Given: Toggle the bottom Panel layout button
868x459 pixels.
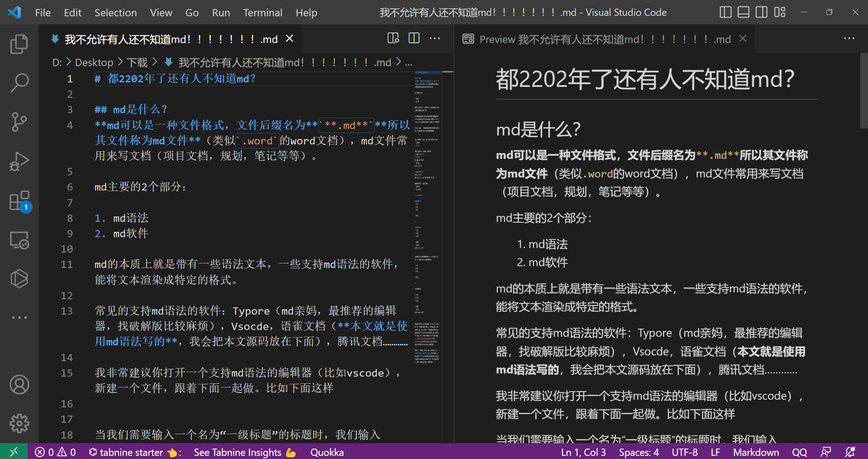Looking at the screenshot, I should (743, 12).
